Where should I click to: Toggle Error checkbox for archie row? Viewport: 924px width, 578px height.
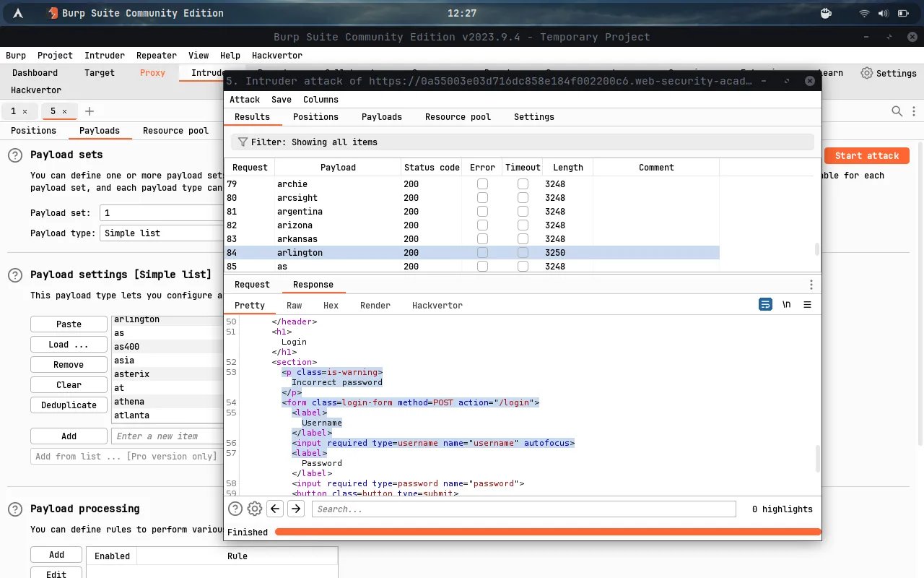[x=482, y=184]
